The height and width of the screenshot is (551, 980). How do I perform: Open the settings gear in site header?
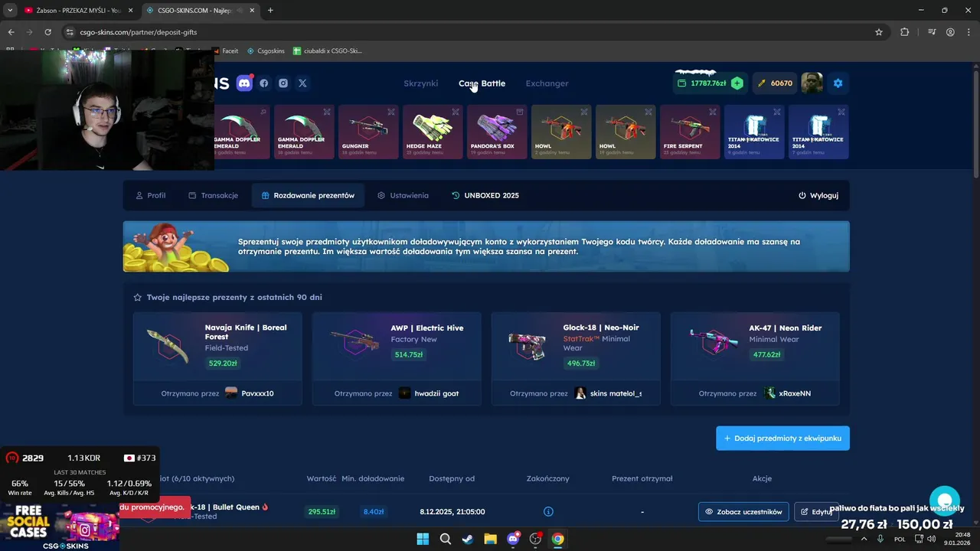(838, 83)
